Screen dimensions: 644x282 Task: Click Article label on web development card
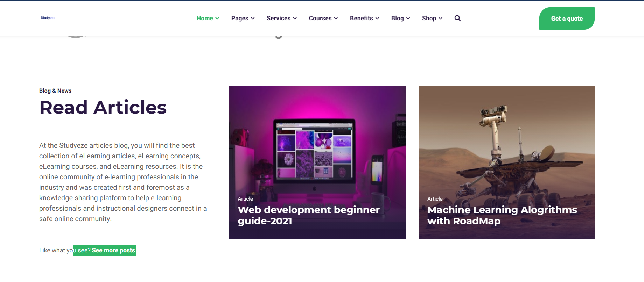pos(245,198)
